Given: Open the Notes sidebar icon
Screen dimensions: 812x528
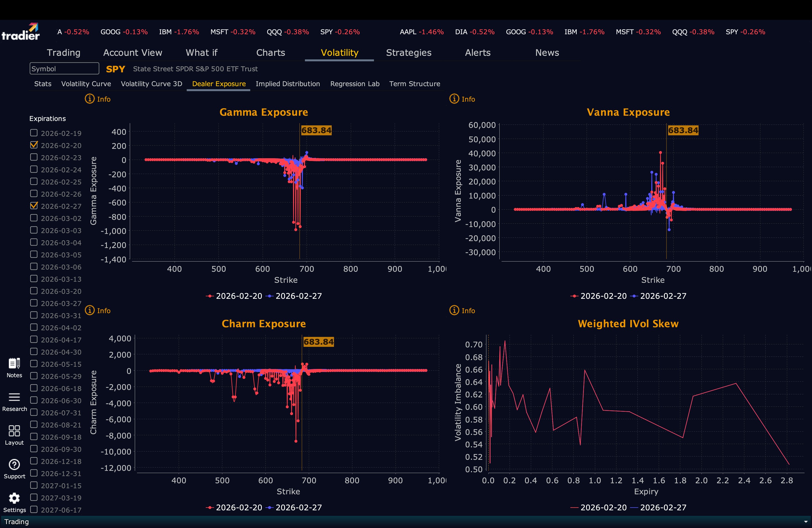Looking at the screenshot, I should (14, 364).
